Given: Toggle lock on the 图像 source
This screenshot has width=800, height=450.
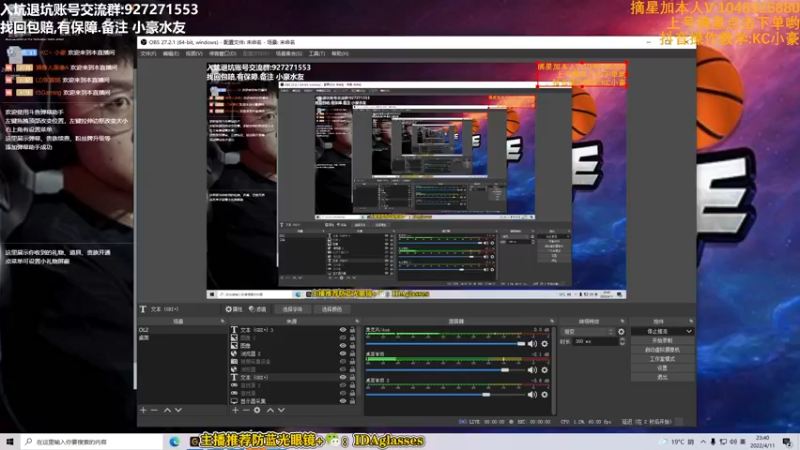Looking at the screenshot, I should coord(352,346).
